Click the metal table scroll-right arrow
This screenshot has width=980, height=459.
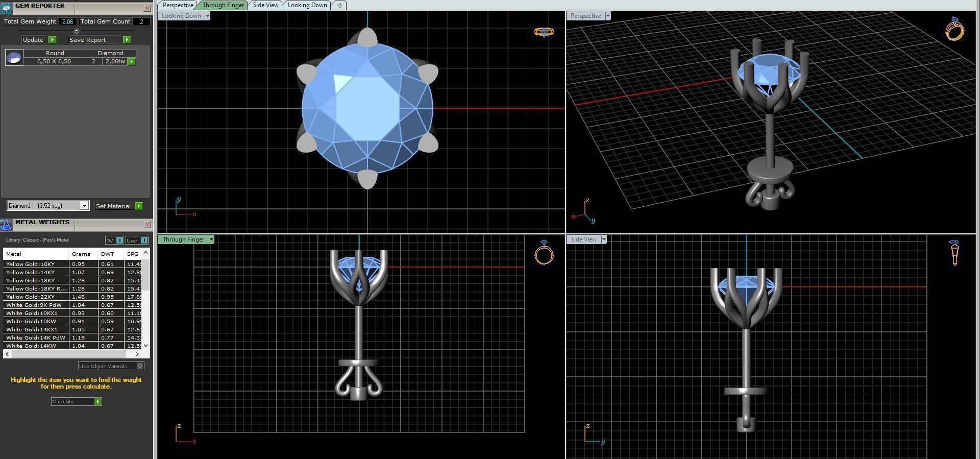[137, 354]
